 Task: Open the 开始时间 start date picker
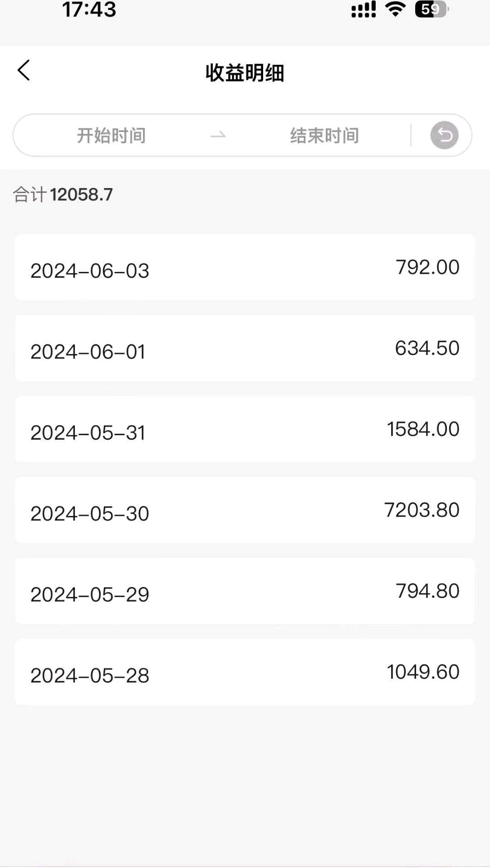[112, 135]
